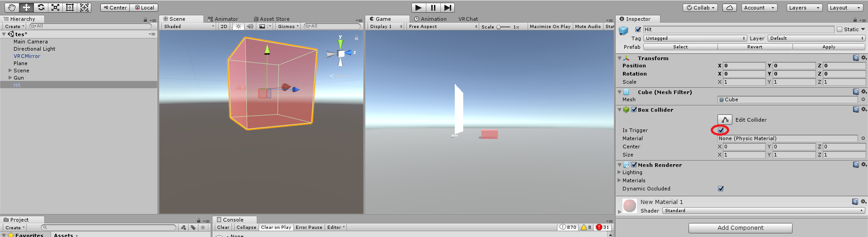Open the Shader dropdown set to Standard
This screenshot has width=868, height=237.
pyautogui.click(x=764, y=211)
